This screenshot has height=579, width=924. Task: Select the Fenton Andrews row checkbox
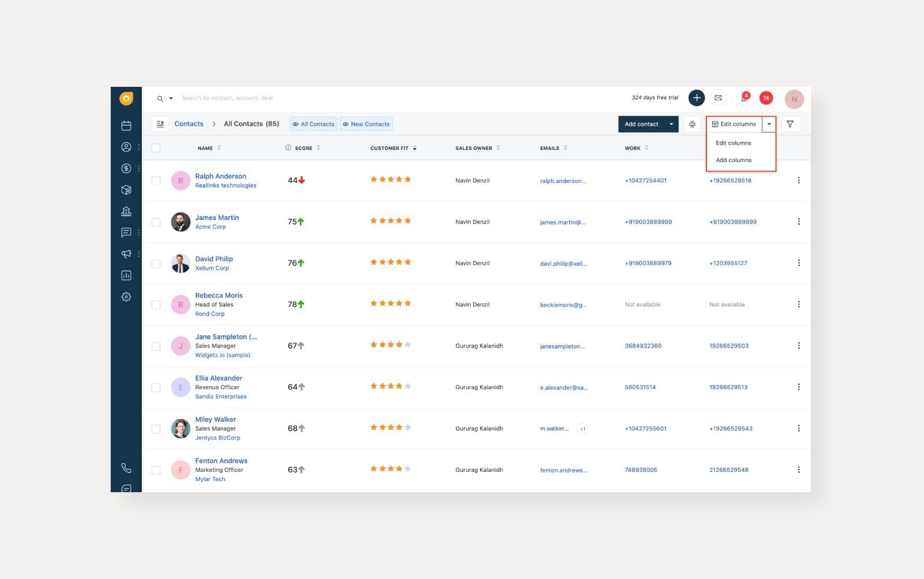click(156, 470)
